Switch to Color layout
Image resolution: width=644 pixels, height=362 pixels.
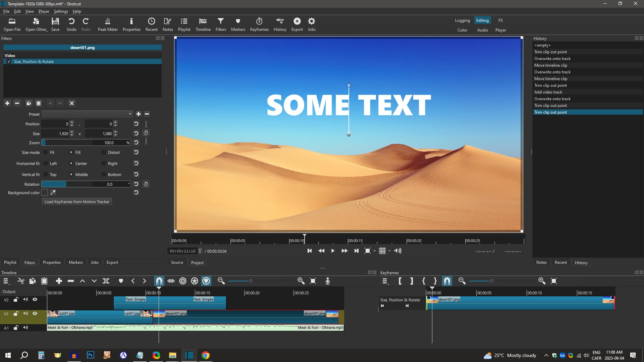click(462, 30)
